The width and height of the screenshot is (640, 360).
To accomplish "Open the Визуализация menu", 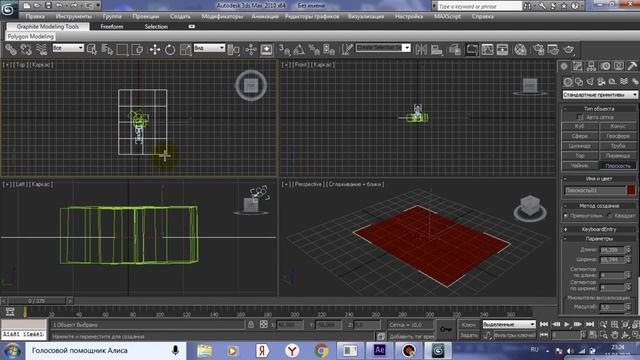I will pos(366,17).
